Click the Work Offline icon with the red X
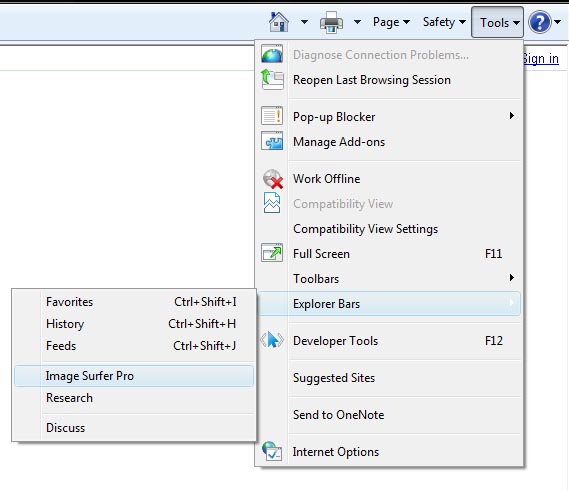The width and height of the screenshot is (569, 491). [273, 179]
